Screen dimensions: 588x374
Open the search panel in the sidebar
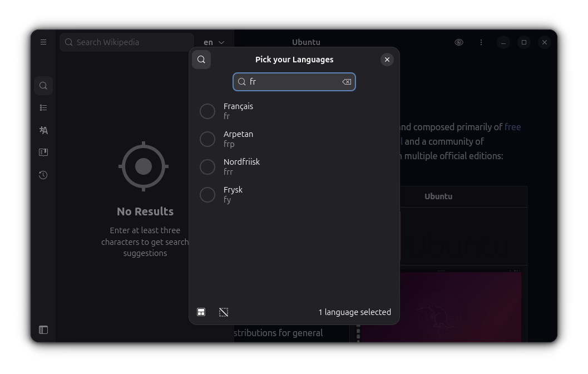43,85
